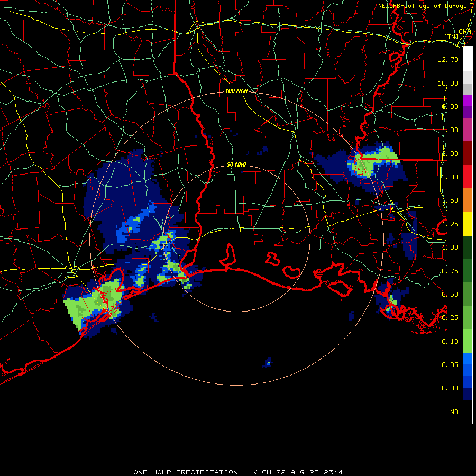
Task: Select the bright lime green swatch beside 0.10
Action: 467,341
